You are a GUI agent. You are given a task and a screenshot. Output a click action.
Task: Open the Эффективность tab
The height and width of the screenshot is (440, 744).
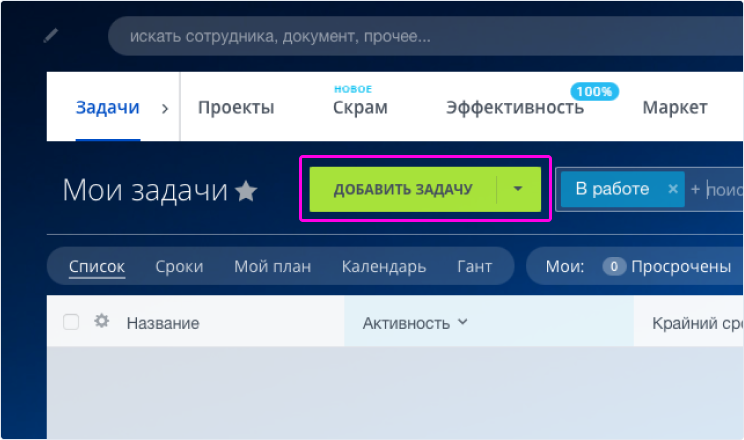pyautogui.click(x=515, y=108)
